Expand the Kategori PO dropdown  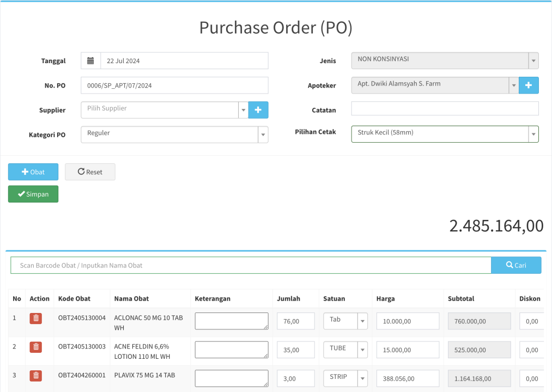pyautogui.click(x=174, y=134)
